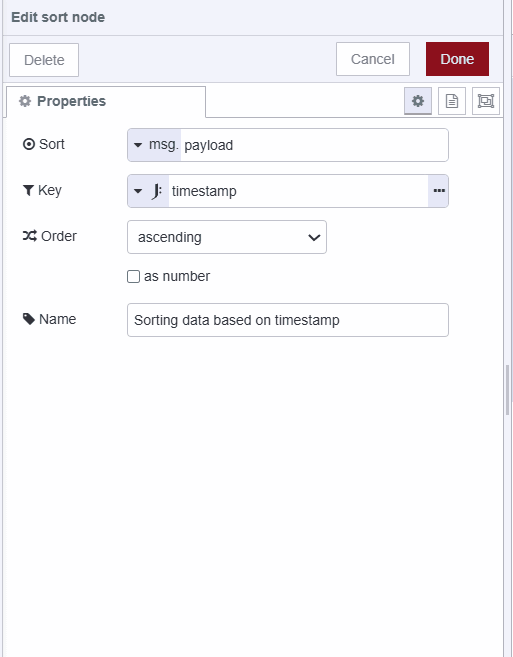Open Key type dropdown with JSONata

[x=148, y=191]
